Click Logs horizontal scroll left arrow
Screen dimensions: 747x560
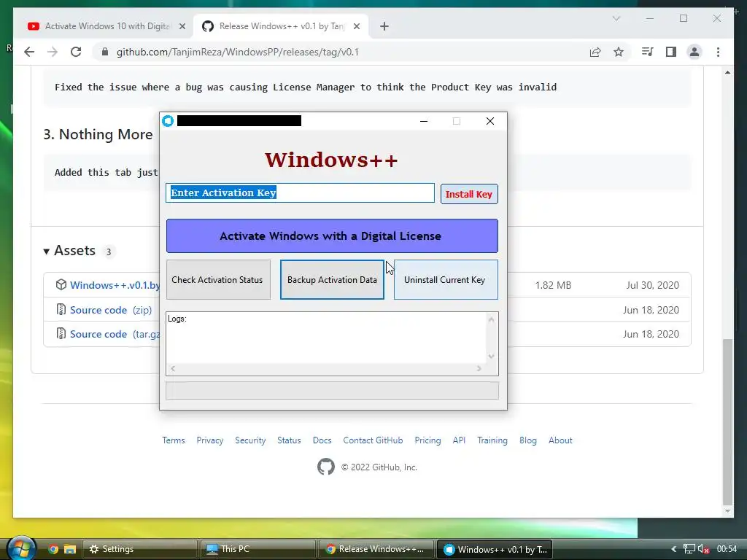[x=172, y=368]
